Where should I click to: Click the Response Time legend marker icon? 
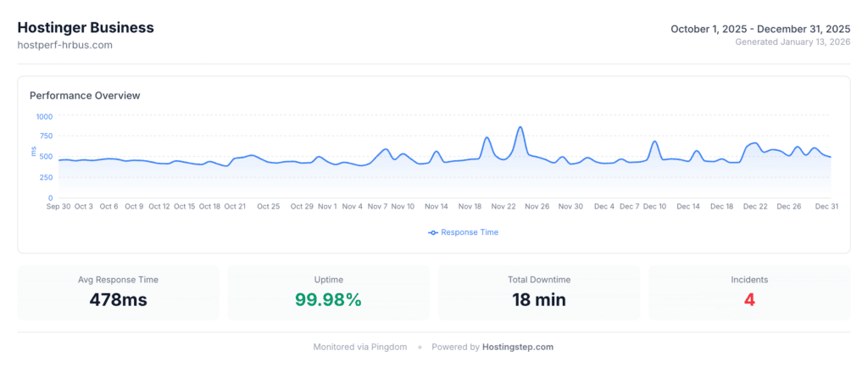pyautogui.click(x=433, y=232)
